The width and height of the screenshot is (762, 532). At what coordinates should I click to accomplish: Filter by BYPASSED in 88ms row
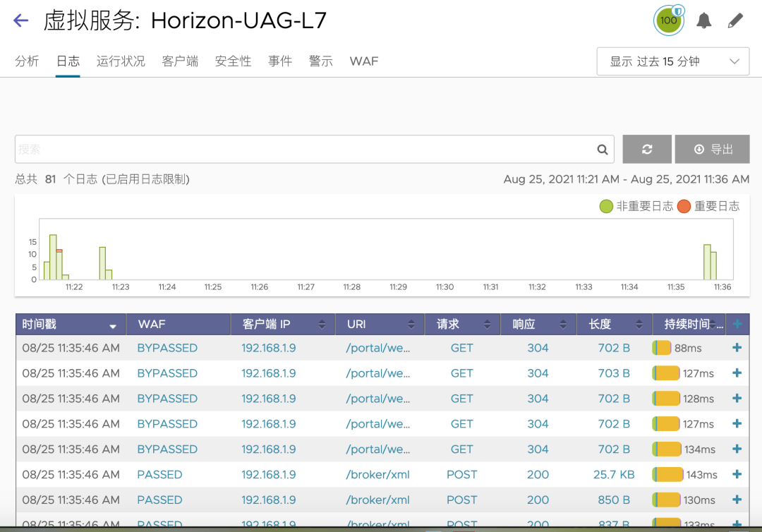(x=167, y=348)
